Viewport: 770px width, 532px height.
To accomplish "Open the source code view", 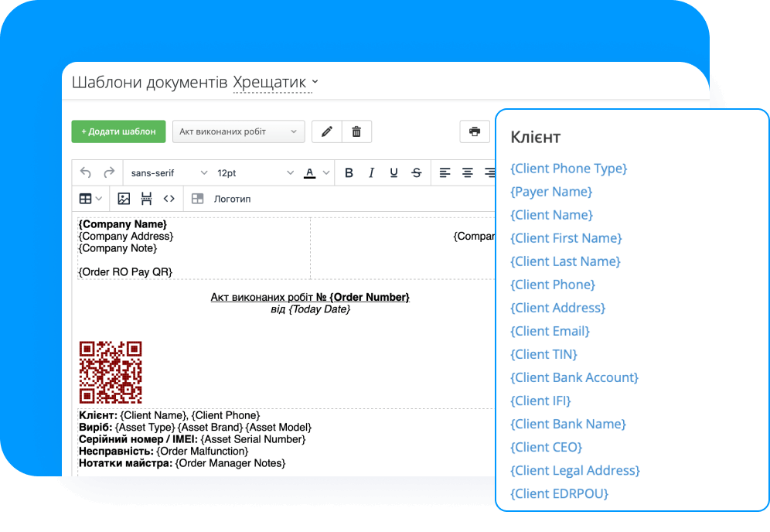I will tap(169, 199).
